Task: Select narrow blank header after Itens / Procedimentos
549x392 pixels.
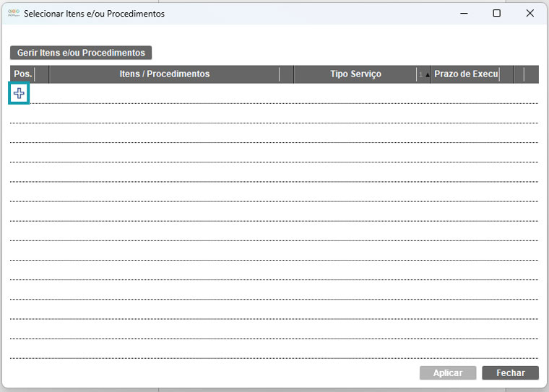Action: click(x=287, y=74)
